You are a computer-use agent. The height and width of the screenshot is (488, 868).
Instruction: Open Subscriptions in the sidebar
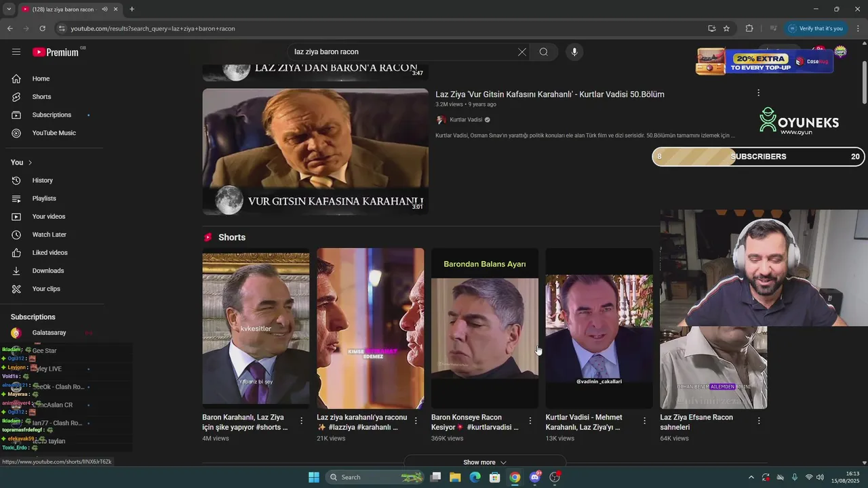(x=52, y=115)
